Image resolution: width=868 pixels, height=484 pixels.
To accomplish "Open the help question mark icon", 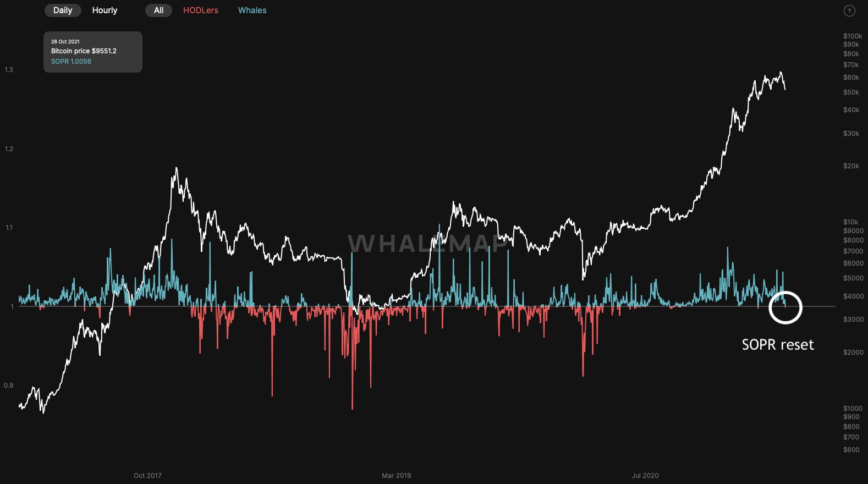I will click(849, 11).
